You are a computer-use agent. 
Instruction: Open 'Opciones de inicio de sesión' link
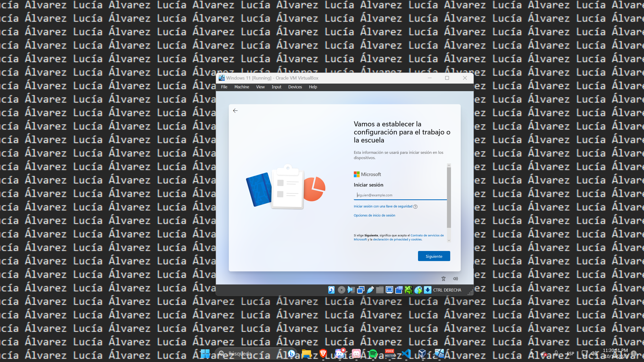(x=374, y=215)
